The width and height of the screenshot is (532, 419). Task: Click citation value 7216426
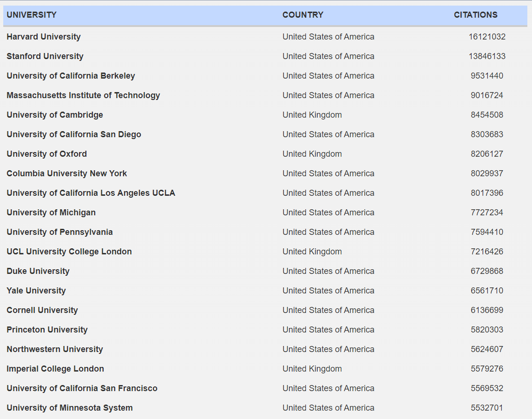point(487,252)
